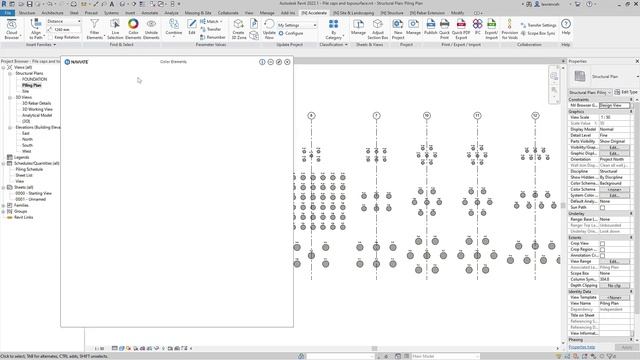The height and width of the screenshot is (360, 640).
Task: Open the File menu tab
Action: coord(7,13)
